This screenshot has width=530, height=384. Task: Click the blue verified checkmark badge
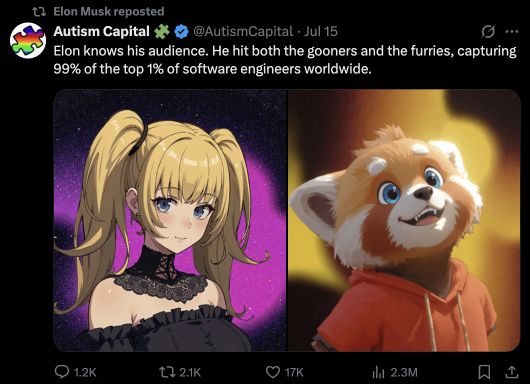[x=181, y=31]
